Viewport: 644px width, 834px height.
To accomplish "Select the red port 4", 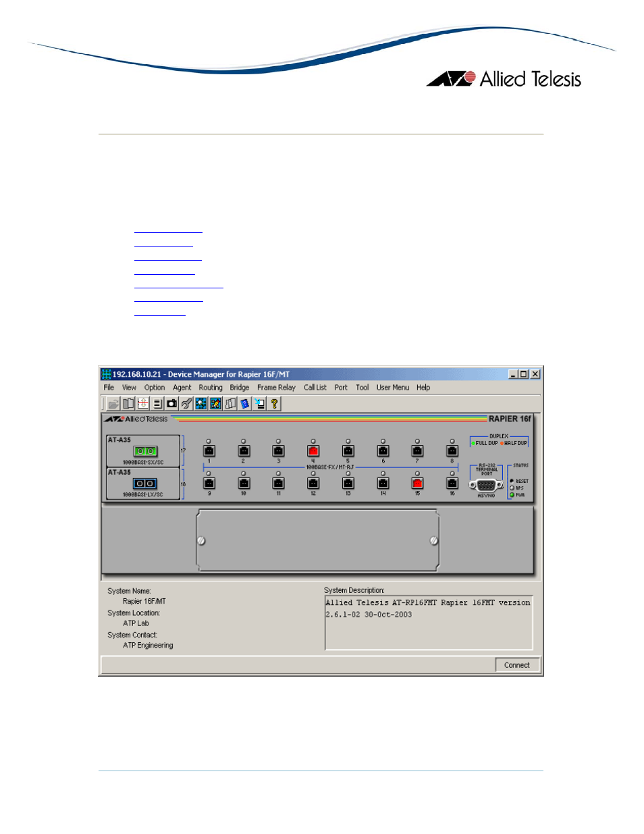I will pyautogui.click(x=313, y=450).
